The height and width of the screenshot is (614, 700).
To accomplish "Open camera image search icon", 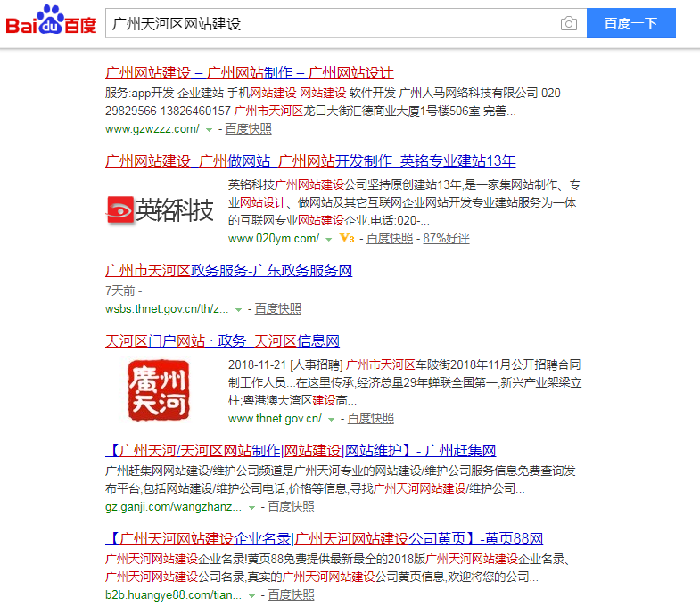I will (569, 23).
